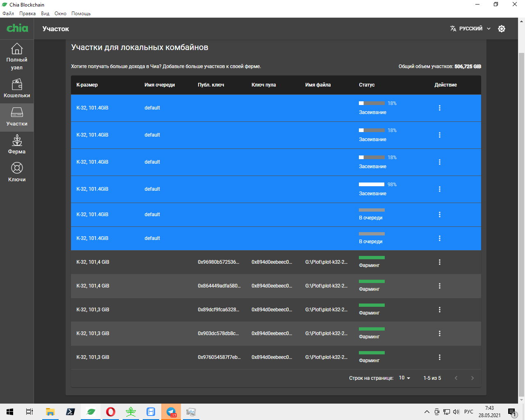Click the green farming bar for plot 0x96980b572536
This screenshot has width=525, height=420.
372,258
